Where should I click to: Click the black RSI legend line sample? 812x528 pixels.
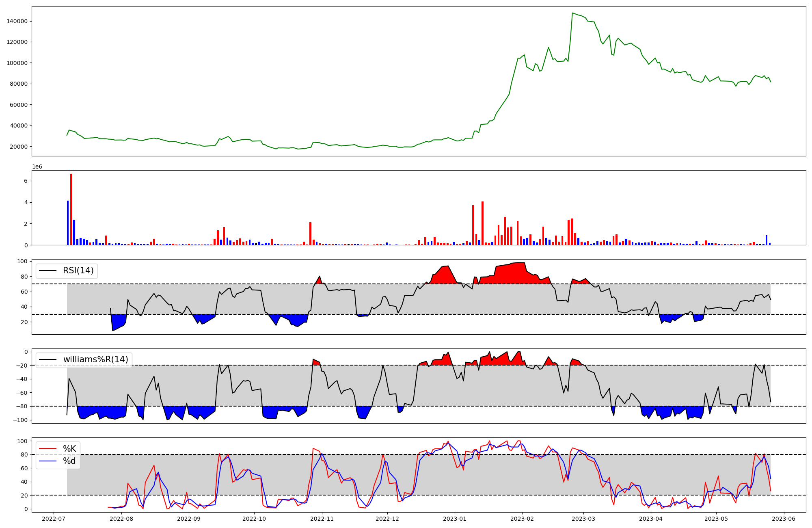click(48, 270)
